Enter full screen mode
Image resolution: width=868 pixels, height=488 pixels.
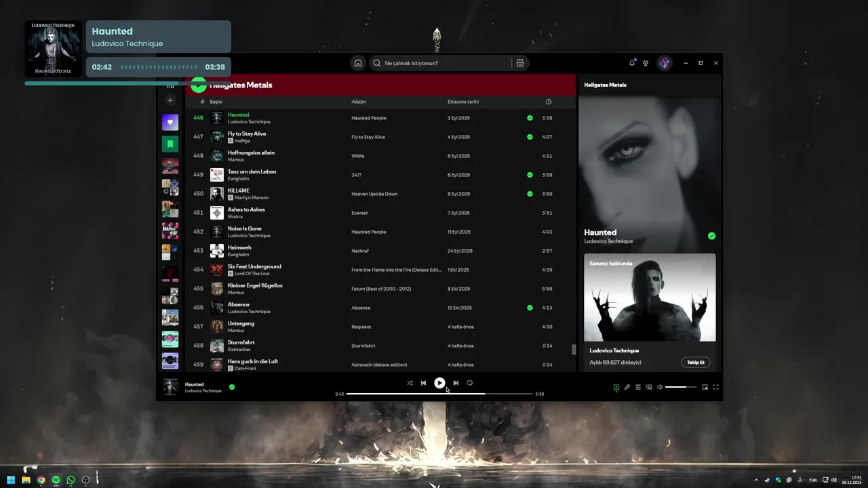click(715, 387)
